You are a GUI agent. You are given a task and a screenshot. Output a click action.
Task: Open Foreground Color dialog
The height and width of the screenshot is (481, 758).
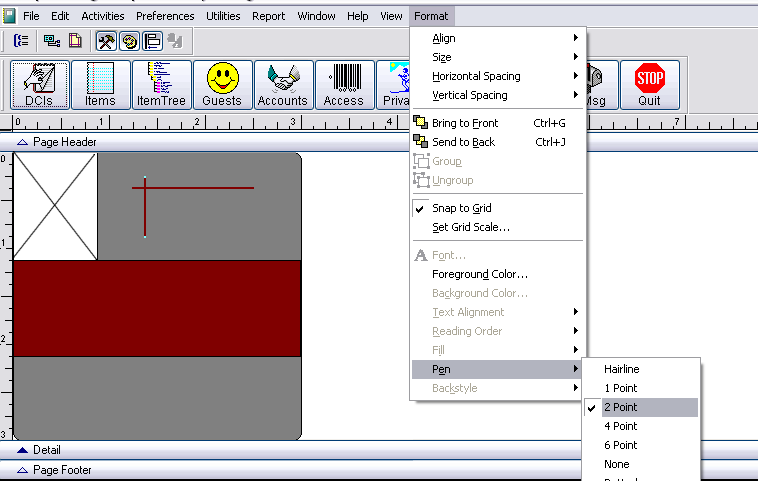click(497, 274)
